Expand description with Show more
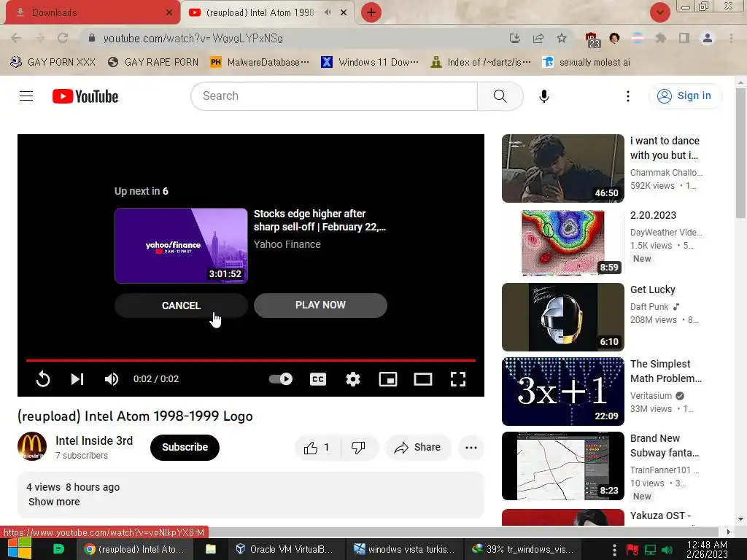This screenshot has height=560, width=747. [54, 502]
